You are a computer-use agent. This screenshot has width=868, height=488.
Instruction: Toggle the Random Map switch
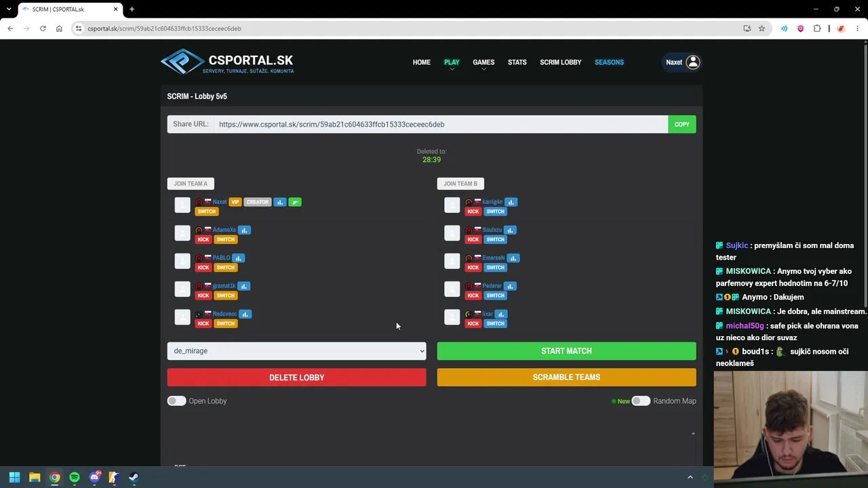coord(641,401)
